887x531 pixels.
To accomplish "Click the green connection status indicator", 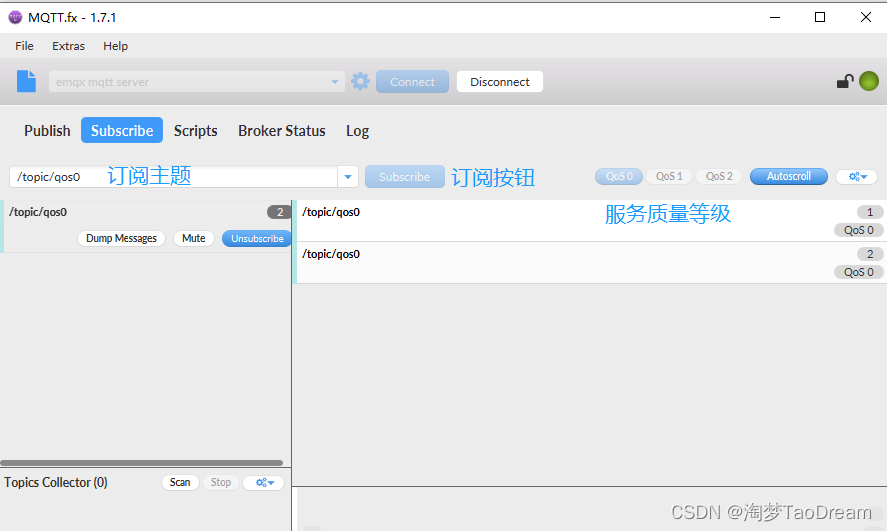I will pos(869,81).
